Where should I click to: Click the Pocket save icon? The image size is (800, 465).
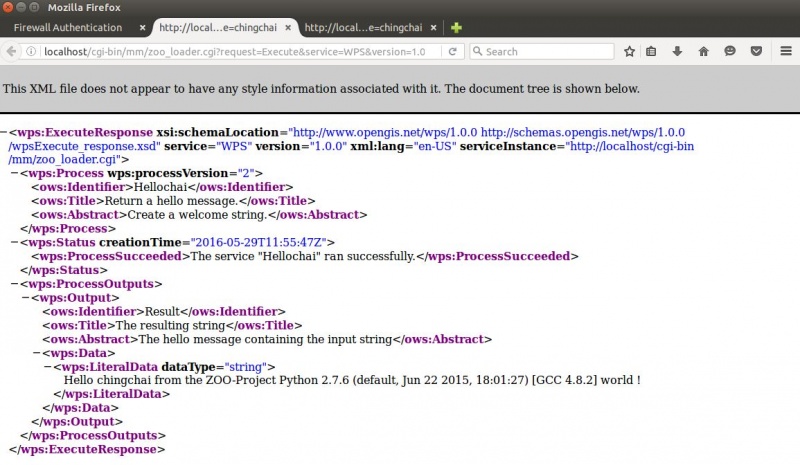(756, 51)
